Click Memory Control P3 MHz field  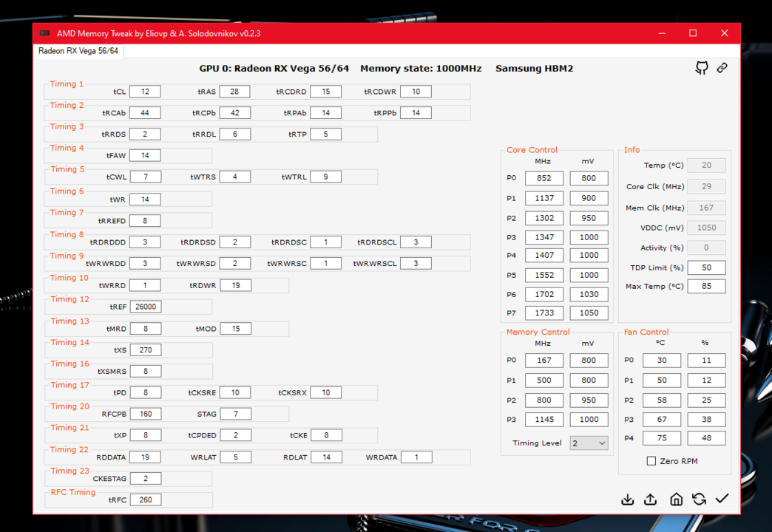(x=544, y=419)
